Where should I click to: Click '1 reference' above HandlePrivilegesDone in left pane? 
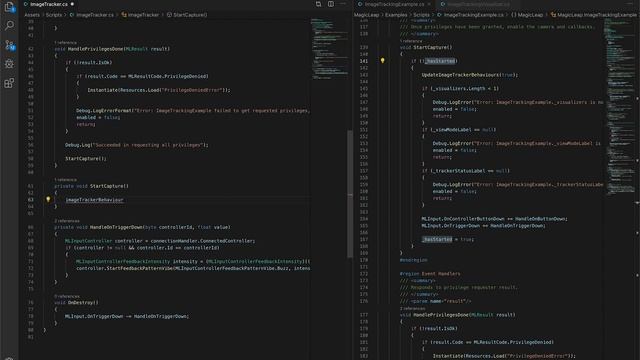(x=65, y=42)
